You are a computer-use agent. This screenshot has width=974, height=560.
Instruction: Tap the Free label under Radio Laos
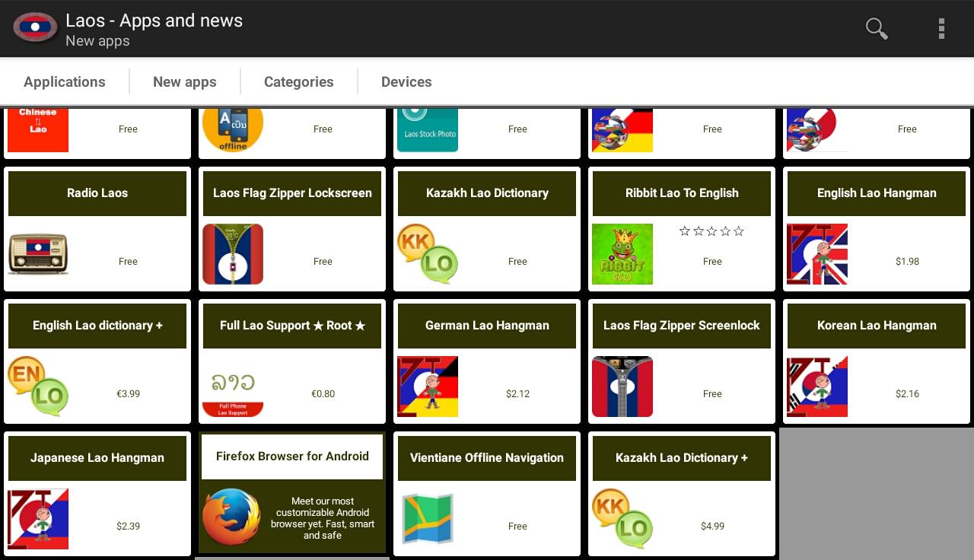point(128,262)
